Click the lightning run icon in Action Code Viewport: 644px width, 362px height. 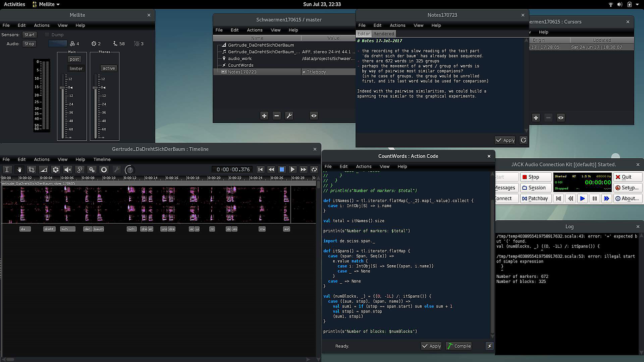(489, 346)
